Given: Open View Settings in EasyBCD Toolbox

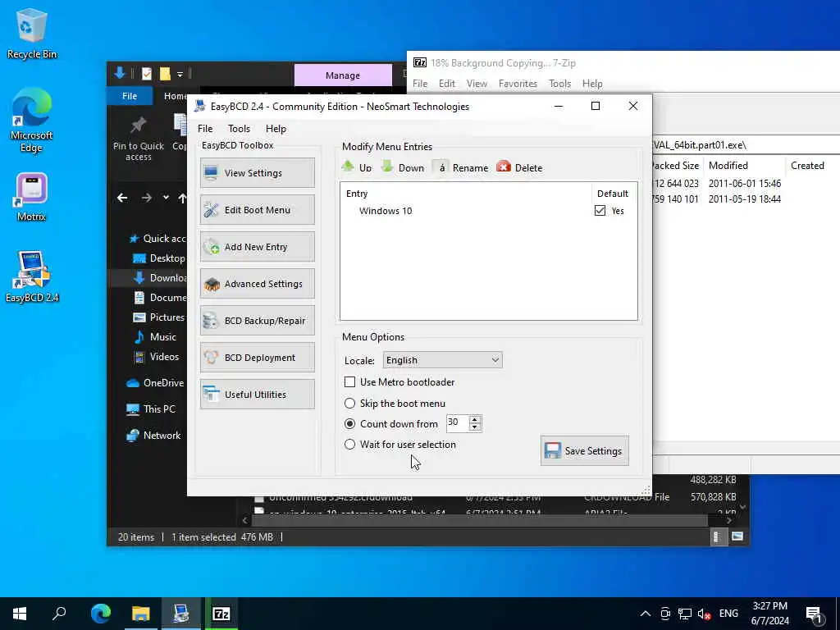Looking at the screenshot, I should click(257, 173).
